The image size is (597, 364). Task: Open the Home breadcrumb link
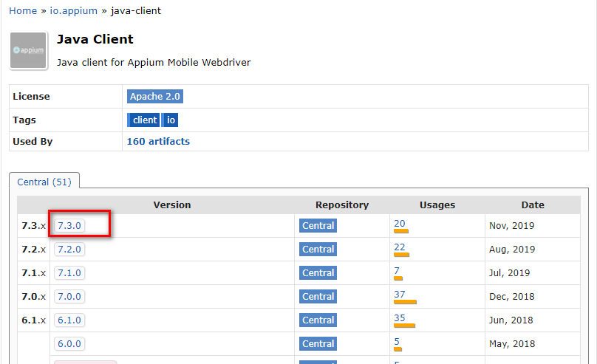pyautogui.click(x=23, y=10)
